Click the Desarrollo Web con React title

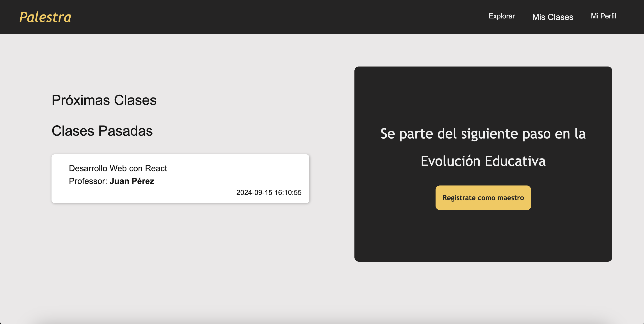tap(118, 168)
